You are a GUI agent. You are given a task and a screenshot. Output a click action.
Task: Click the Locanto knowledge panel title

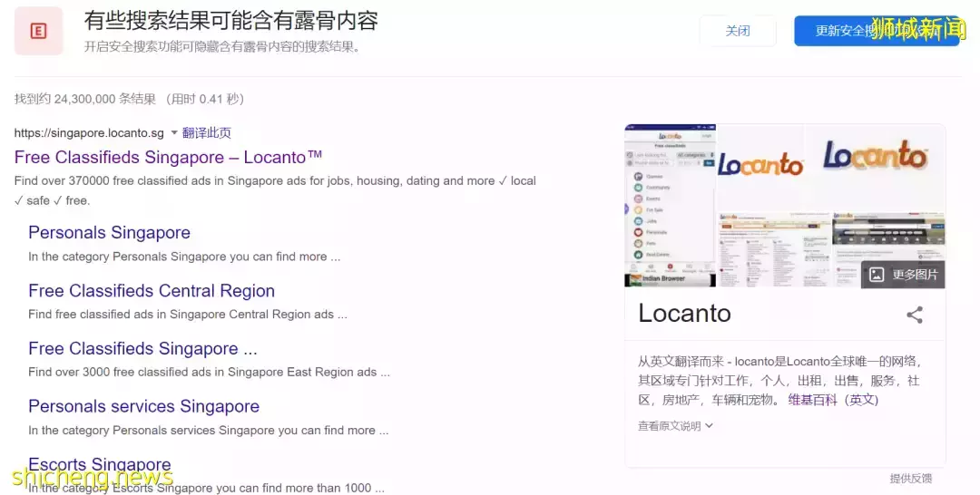coord(684,314)
